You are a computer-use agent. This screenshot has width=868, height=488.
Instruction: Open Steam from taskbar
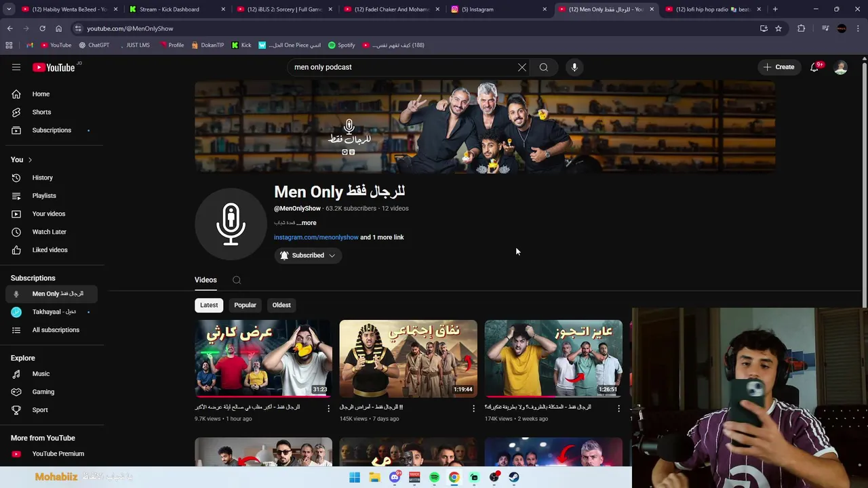point(514,477)
